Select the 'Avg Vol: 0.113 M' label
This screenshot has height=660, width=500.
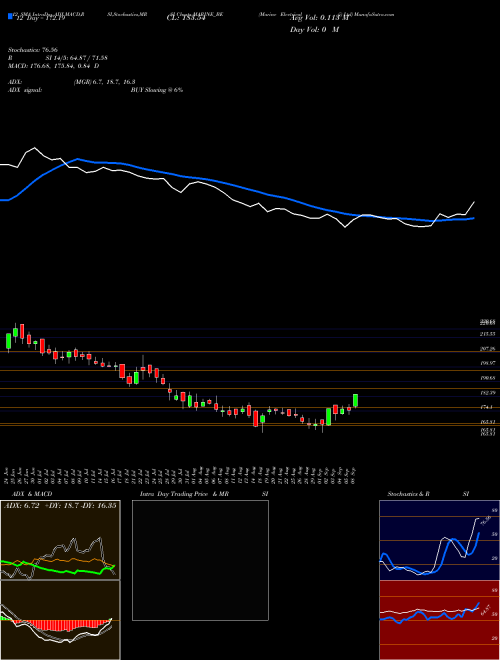coord(320,17)
